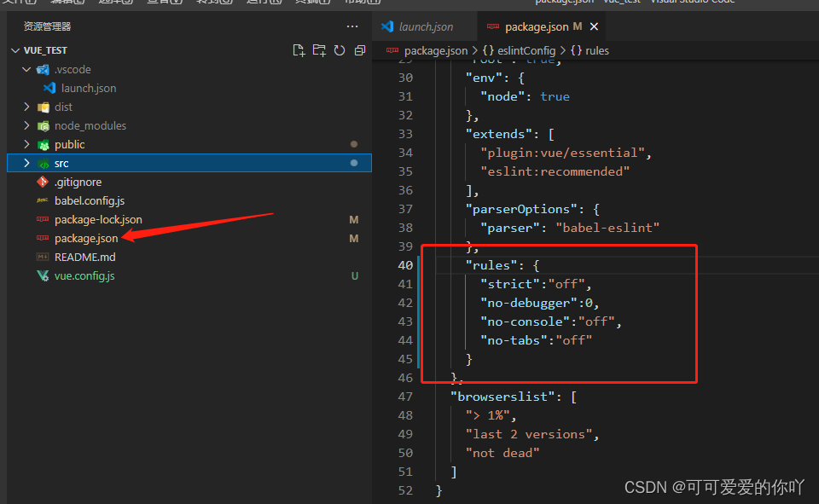
Task: Expand the node_modules folder
Action: pyautogui.click(x=26, y=126)
